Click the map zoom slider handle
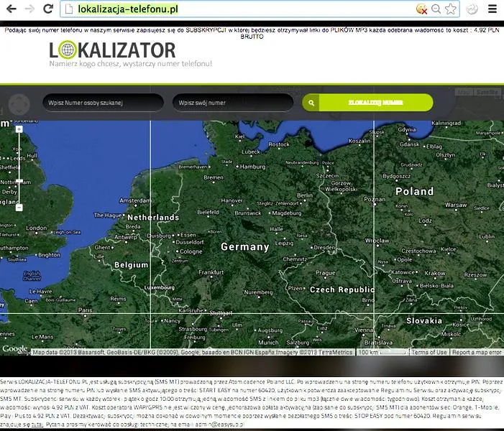The height and width of the screenshot is (431, 504). 19,181
